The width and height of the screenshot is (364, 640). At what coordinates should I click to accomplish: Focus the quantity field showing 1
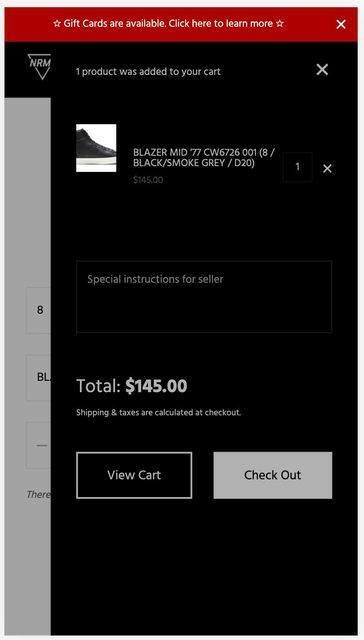coord(298,167)
